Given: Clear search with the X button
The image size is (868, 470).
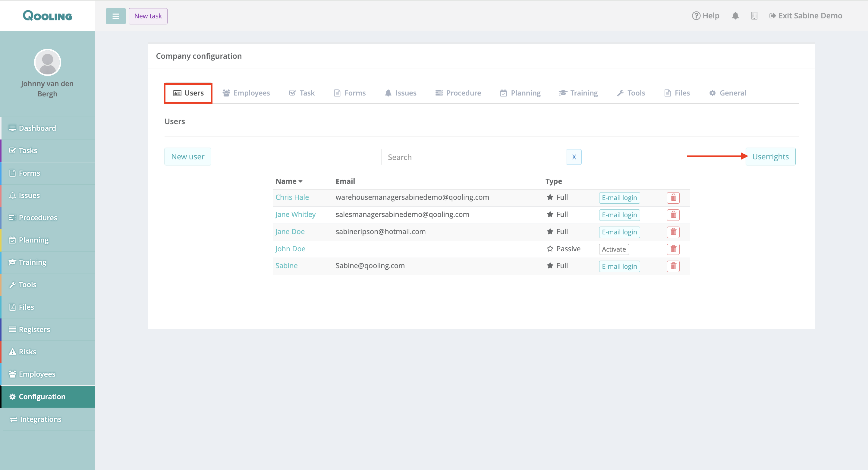Looking at the screenshot, I should (x=574, y=157).
